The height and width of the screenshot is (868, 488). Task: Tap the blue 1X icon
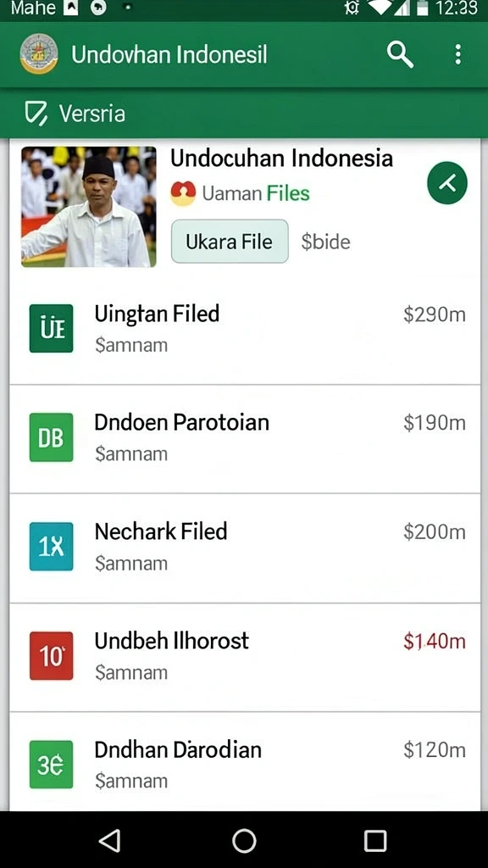click(51, 547)
